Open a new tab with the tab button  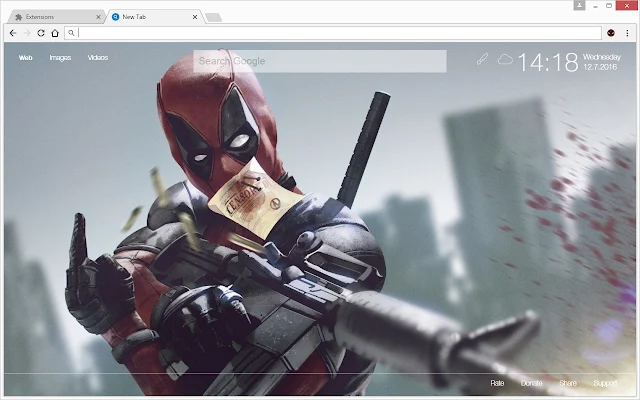coord(213,17)
